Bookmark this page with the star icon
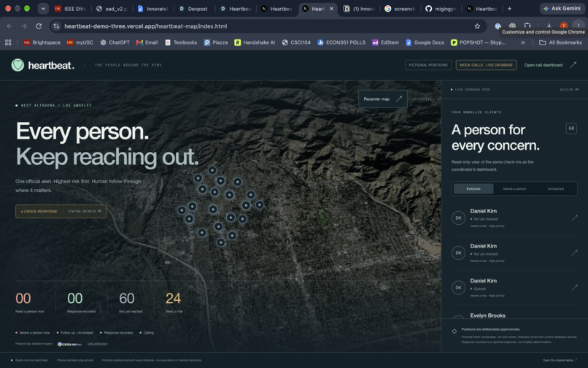 tap(477, 26)
